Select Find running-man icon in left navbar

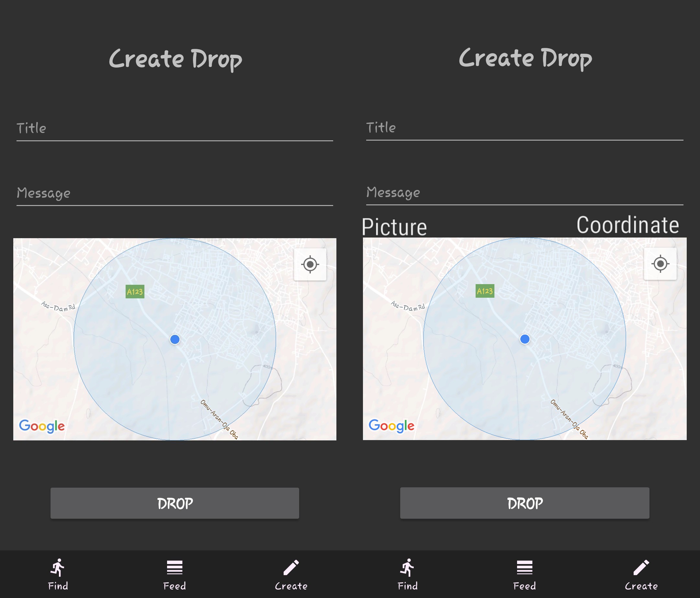click(x=58, y=568)
